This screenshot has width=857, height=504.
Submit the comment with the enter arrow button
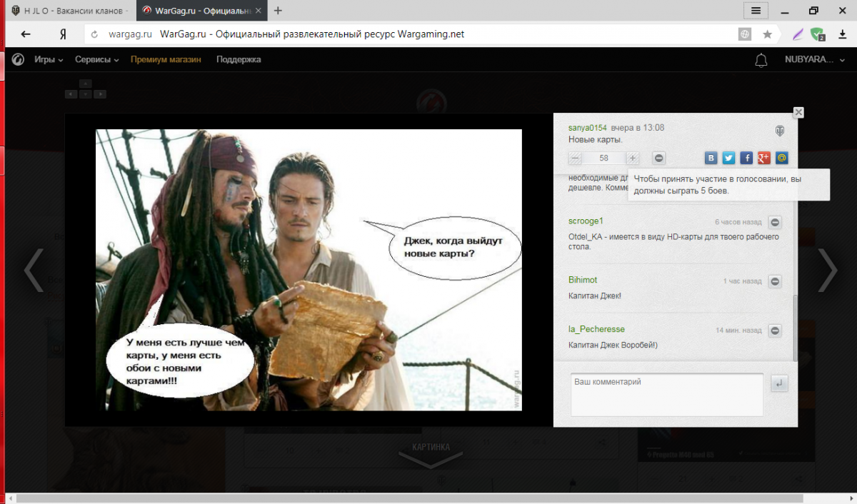[x=779, y=383]
